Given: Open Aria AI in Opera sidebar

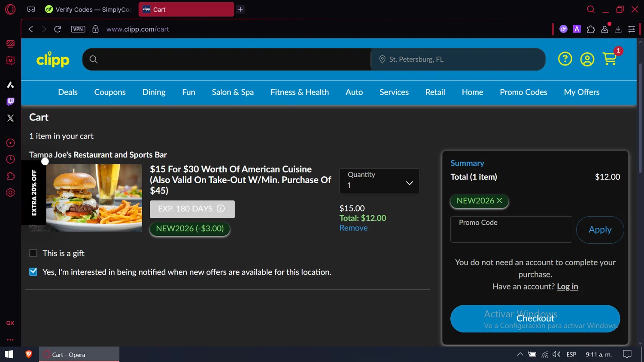Looking at the screenshot, I should [x=10, y=85].
